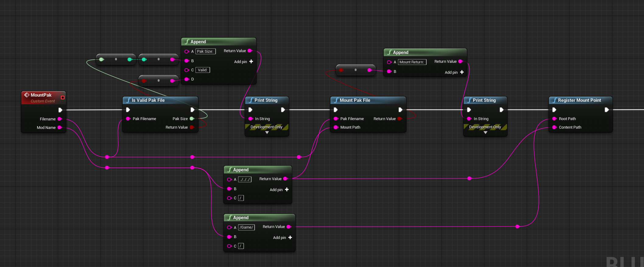The height and width of the screenshot is (267, 644).
Task: Click the bool-to-string conversion node feeding Mount Return Append
Action: (355, 70)
